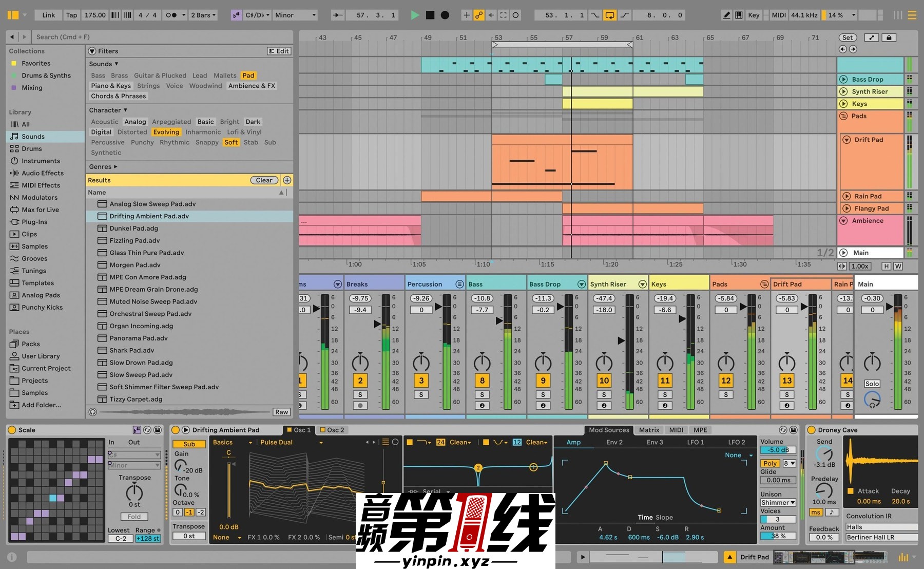Viewport: 924px width, 569px height.
Task: Click the Follow playback arrow icon
Action: coord(338,15)
